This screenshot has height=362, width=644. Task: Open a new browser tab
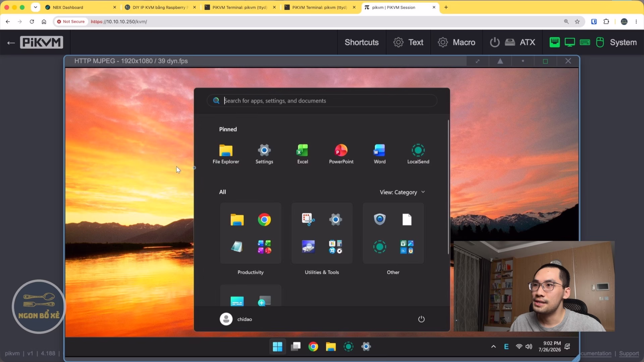click(446, 7)
